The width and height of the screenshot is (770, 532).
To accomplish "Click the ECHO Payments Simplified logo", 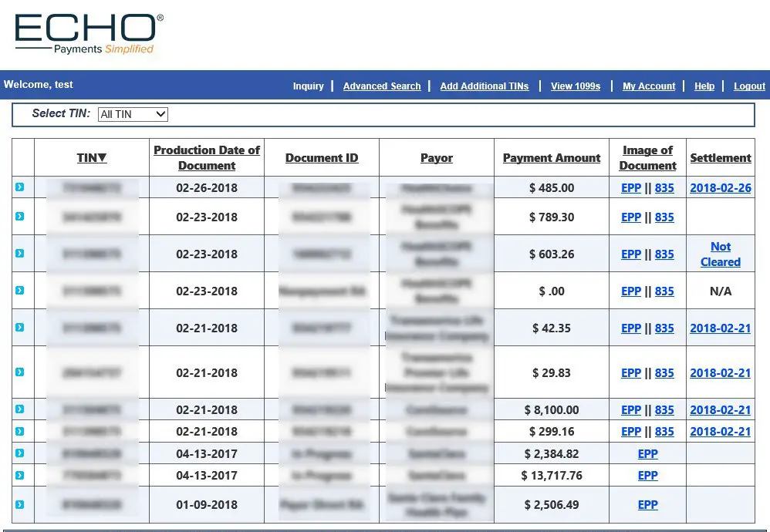I will (86, 32).
